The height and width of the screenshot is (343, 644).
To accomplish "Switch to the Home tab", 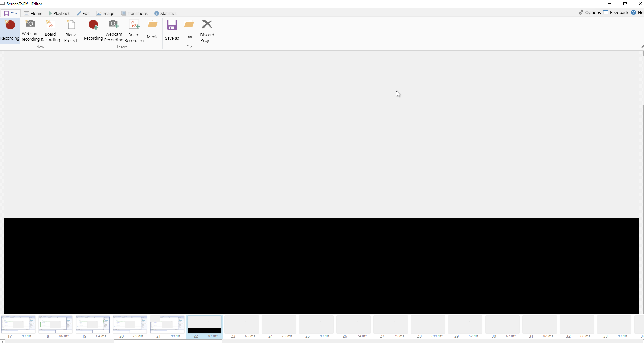I will coord(34,13).
